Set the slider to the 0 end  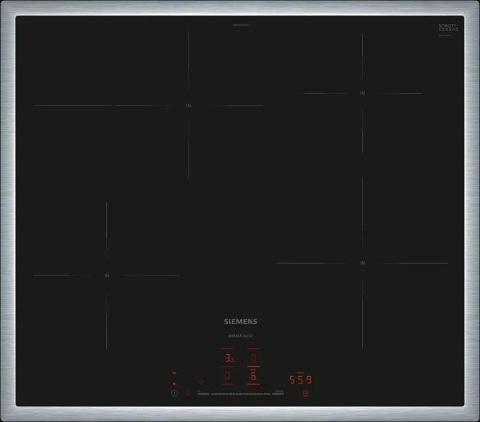pyautogui.click(x=203, y=394)
